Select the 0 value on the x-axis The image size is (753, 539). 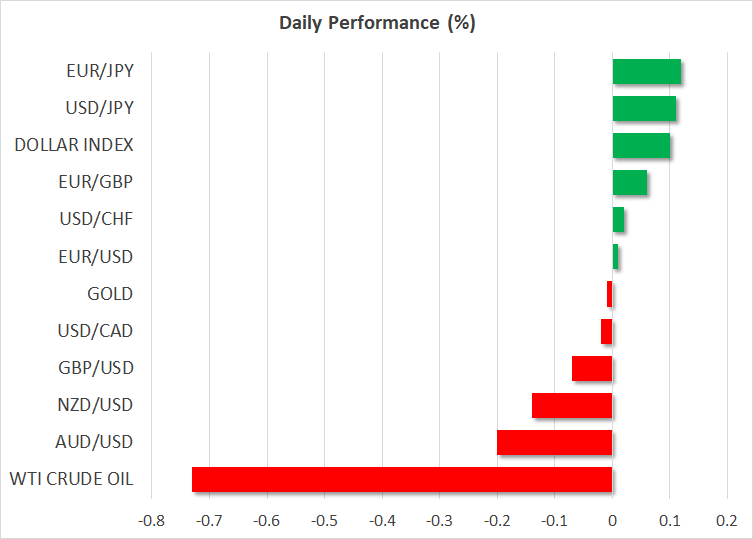click(612, 521)
